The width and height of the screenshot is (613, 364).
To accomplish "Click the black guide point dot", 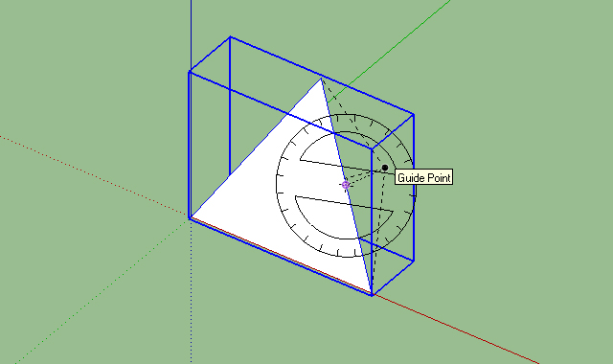I will (x=385, y=168).
